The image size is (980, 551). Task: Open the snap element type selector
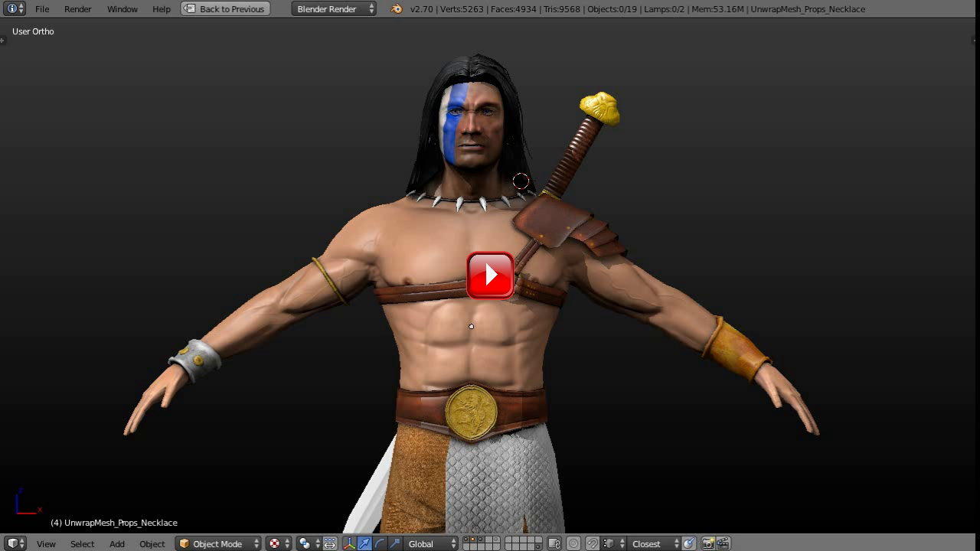(x=614, y=543)
